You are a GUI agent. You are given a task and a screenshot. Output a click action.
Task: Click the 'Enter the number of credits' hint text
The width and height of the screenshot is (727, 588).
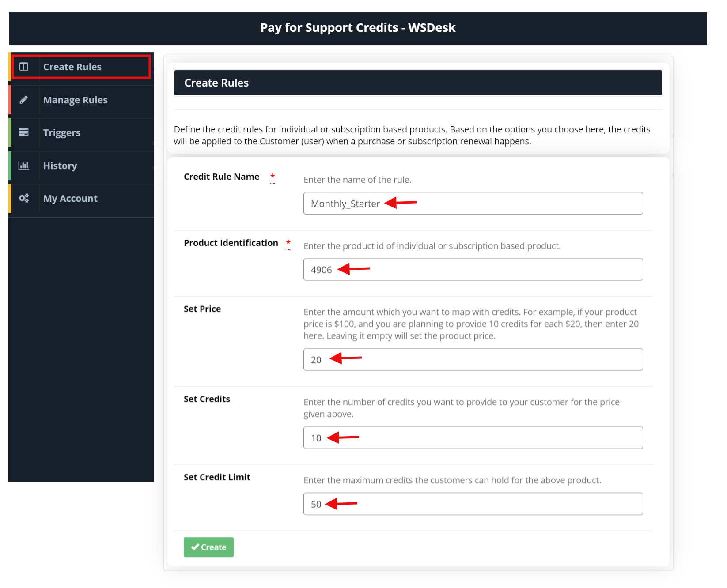click(x=462, y=408)
